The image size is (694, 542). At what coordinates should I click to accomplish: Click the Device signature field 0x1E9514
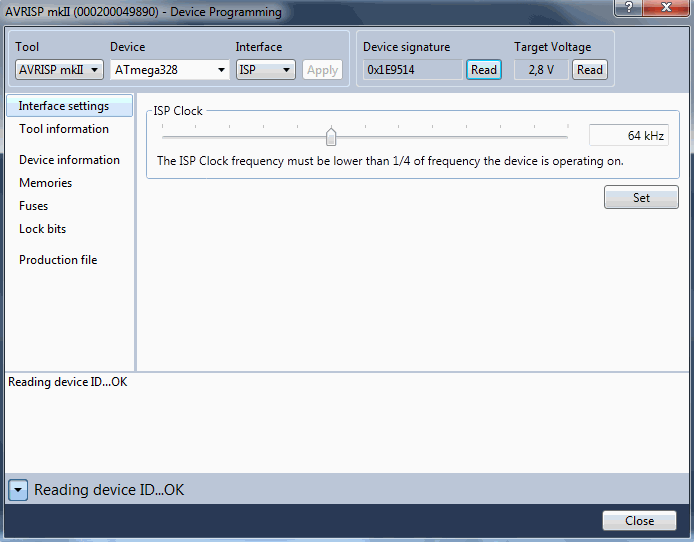[413, 70]
